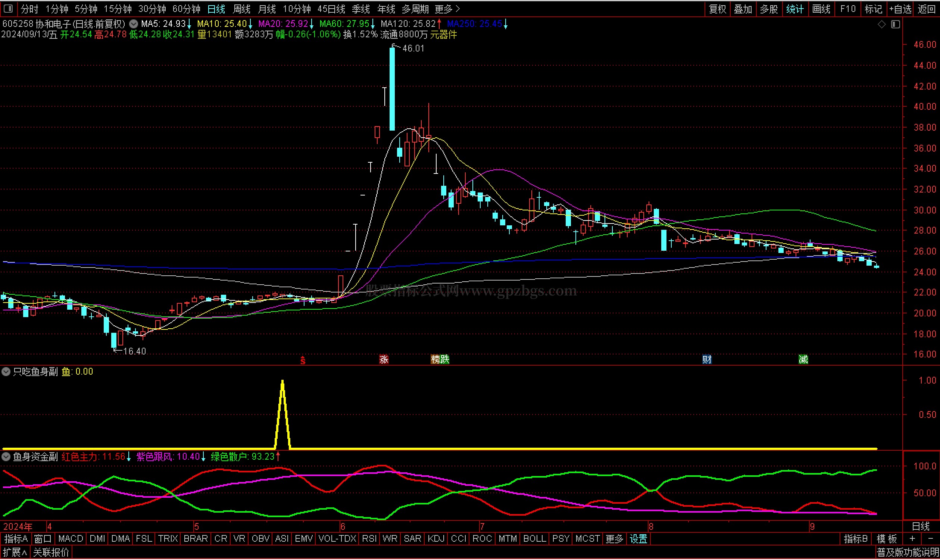Viewport: 940px width, 560px height.
Task: Switch to 10分钟 period
Action: 297,9
